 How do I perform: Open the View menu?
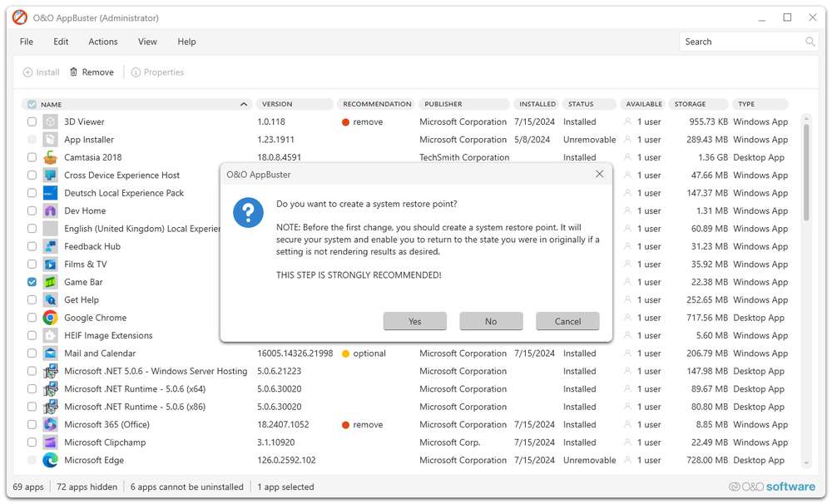point(147,42)
